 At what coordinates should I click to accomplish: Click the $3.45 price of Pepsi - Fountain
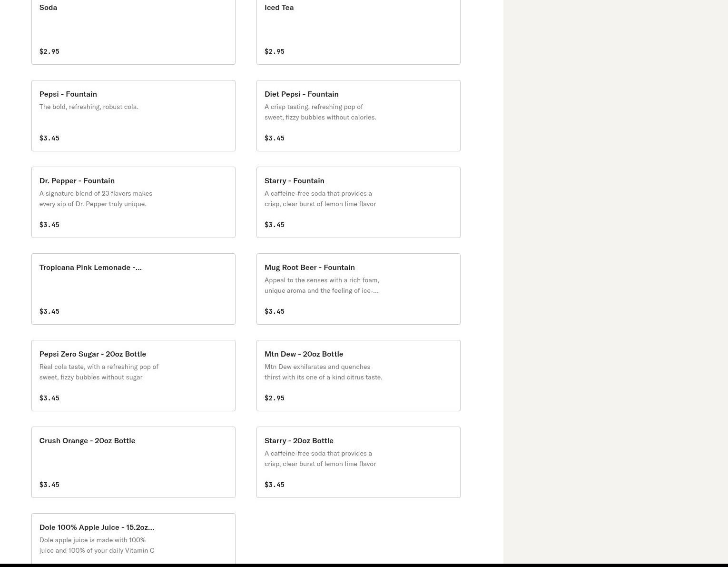[49, 138]
